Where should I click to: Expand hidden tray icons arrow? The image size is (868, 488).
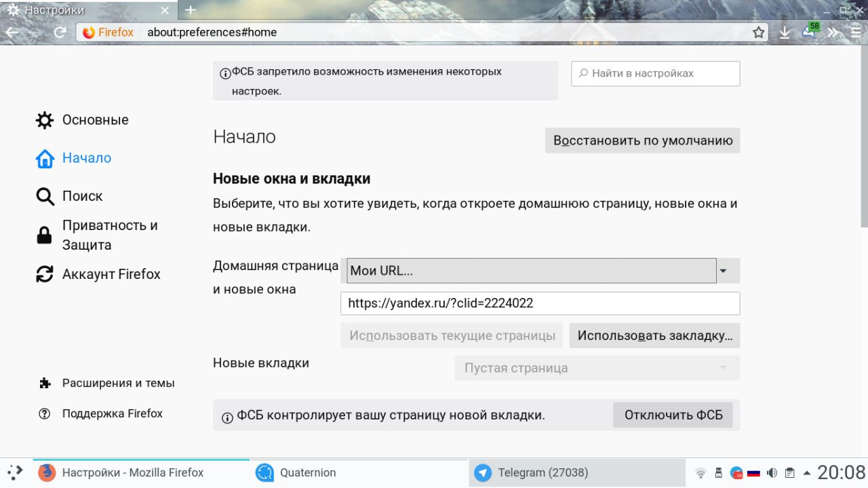point(807,473)
